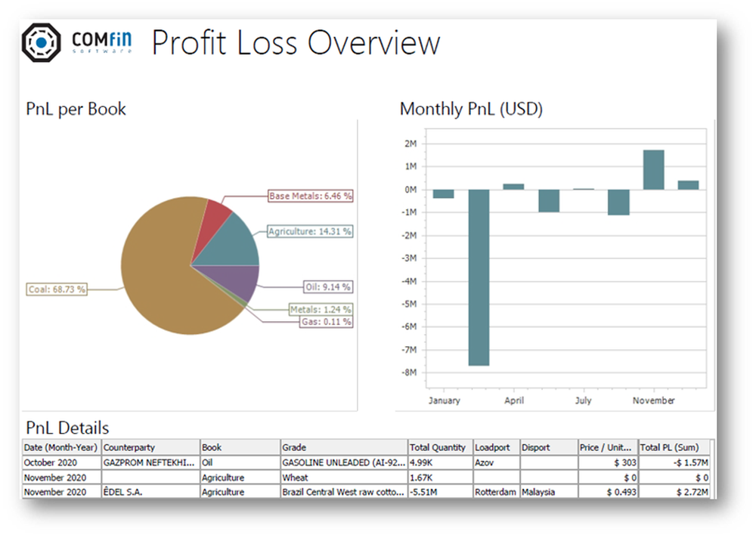Sort by Counterparty column header
The image size is (756, 538).
[150, 447]
